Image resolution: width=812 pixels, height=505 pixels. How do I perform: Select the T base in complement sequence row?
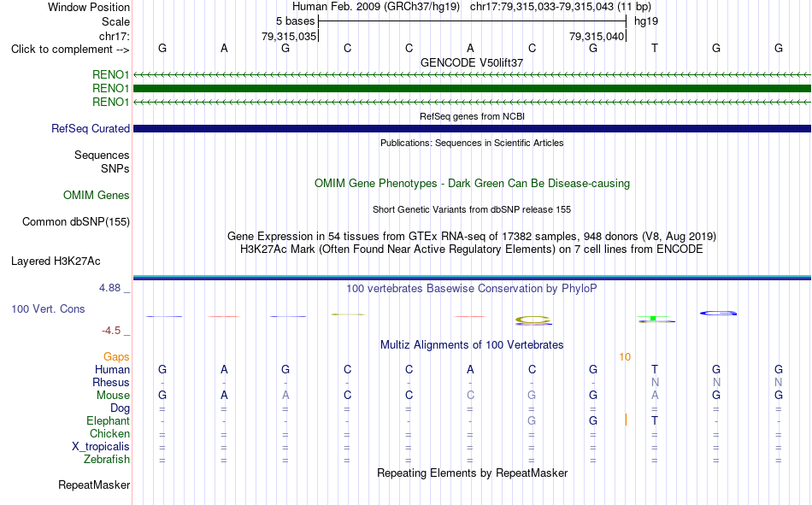655,48
